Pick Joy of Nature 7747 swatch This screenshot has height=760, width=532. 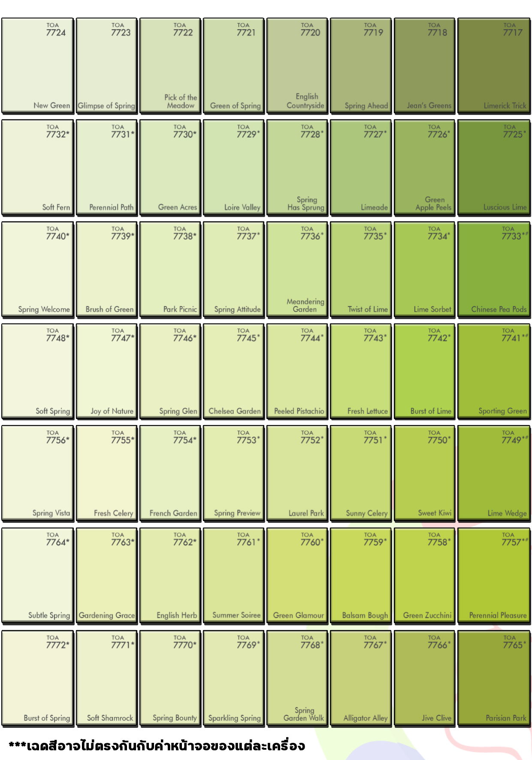pos(107,371)
